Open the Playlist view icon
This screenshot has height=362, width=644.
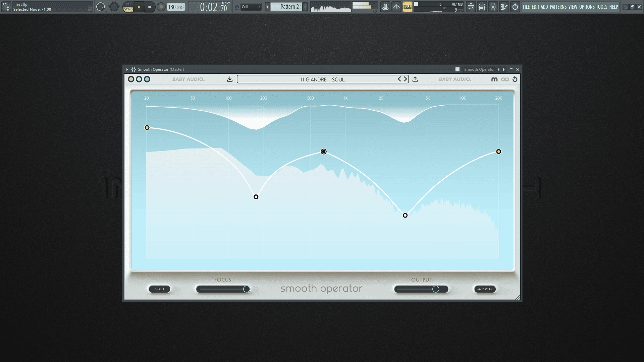471,7
